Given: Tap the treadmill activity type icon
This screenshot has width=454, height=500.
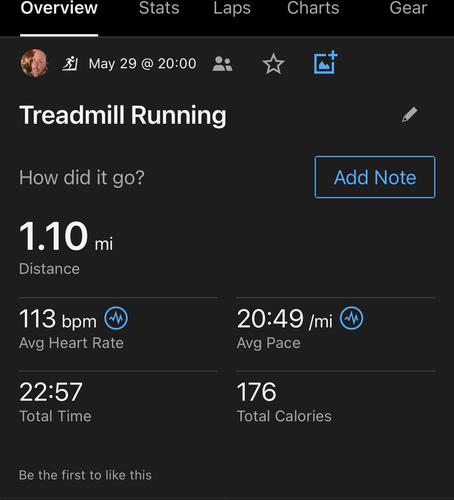Looking at the screenshot, I should (x=70, y=63).
